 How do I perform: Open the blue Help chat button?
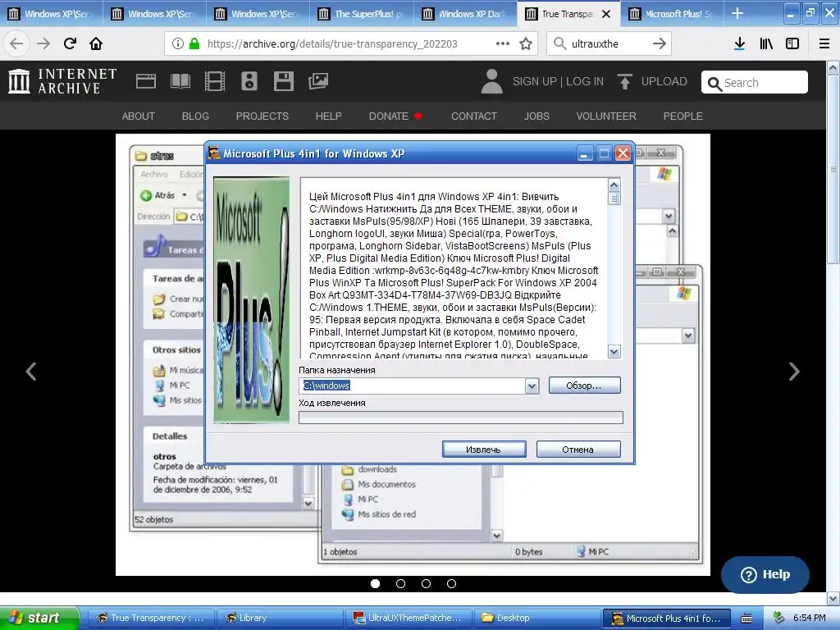point(765,574)
